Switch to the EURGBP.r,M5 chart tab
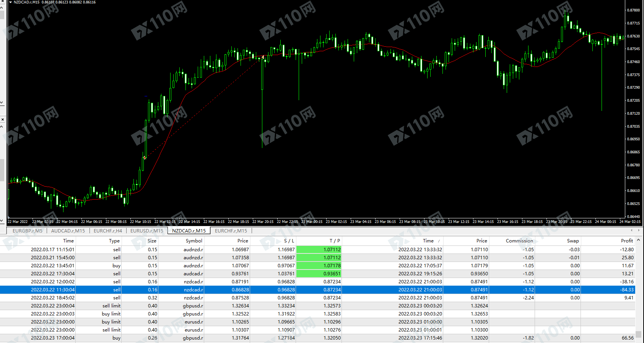The image size is (644, 343). coord(28,231)
